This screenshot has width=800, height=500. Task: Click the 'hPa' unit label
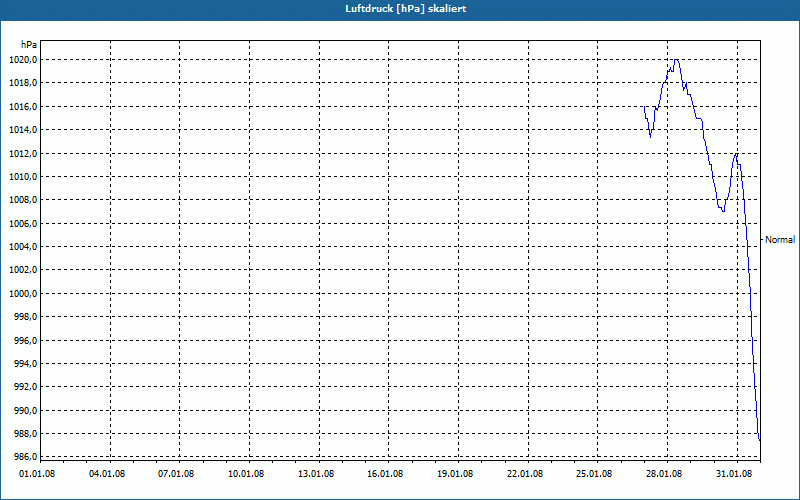[x=29, y=45]
